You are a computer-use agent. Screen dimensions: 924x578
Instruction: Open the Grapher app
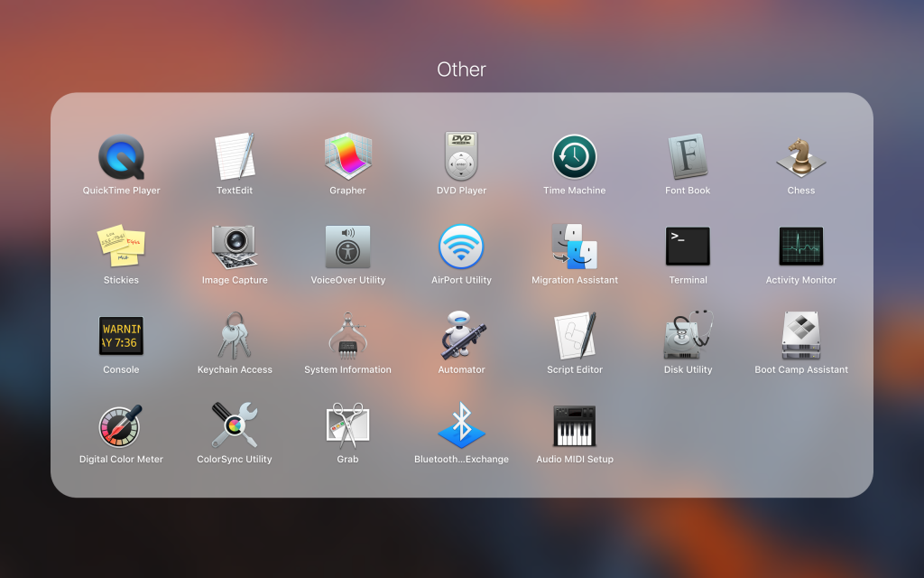click(347, 156)
